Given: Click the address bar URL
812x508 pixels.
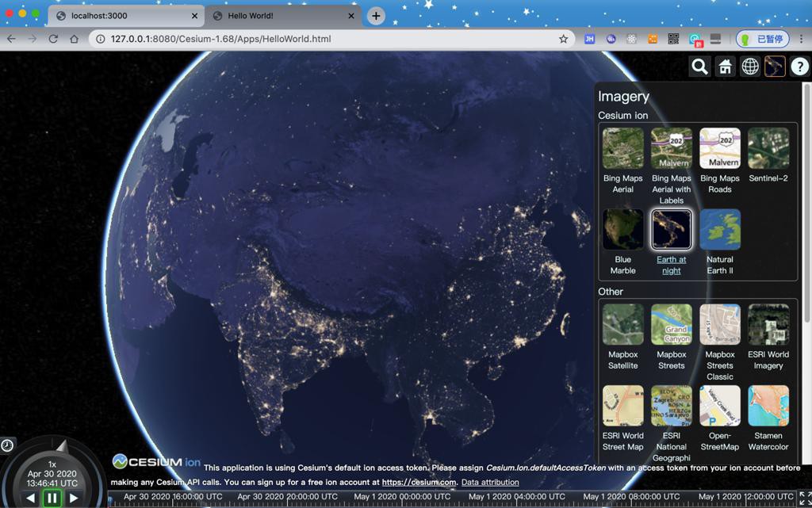Looking at the screenshot, I should [220, 39].
